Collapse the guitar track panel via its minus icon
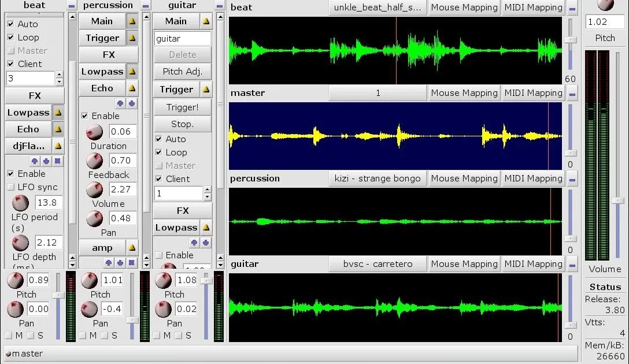The height and width of the screenshot is (364, 629). pos(220,6)
